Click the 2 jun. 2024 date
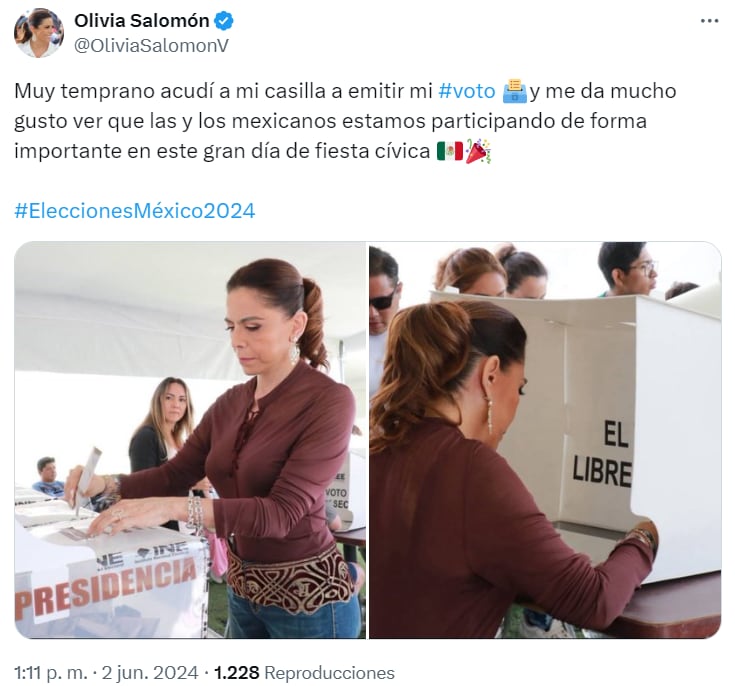This screenshot has width=735, height=686. (x=150, y=673)
